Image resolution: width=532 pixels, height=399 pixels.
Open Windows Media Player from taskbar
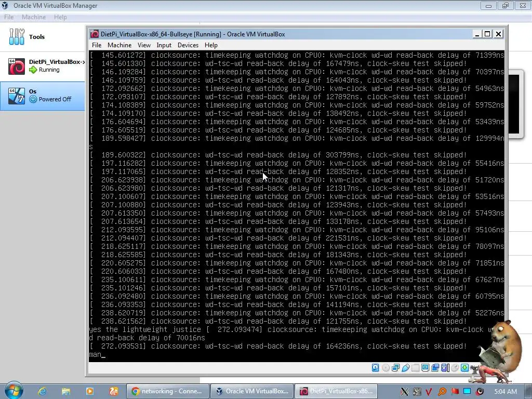coord(89,391)
